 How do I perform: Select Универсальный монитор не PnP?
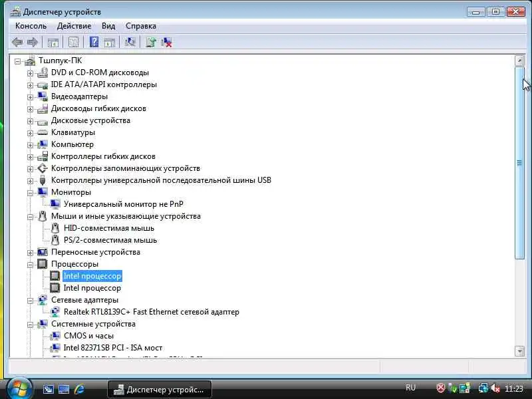point(124,204)
